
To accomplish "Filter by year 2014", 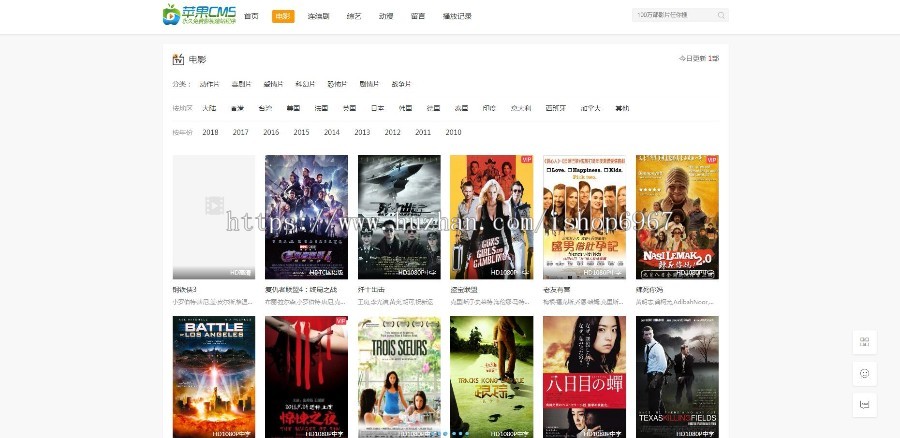I will click(332, 132).
